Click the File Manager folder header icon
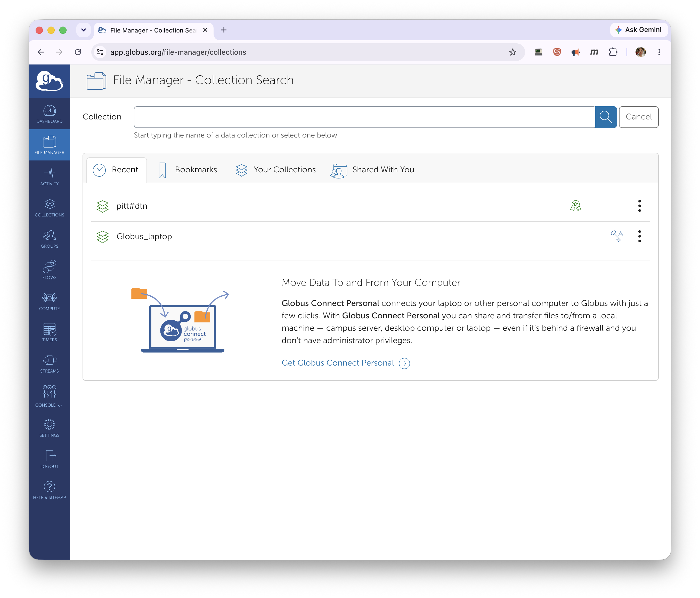700x598 pixels. (x=96, y=81)
